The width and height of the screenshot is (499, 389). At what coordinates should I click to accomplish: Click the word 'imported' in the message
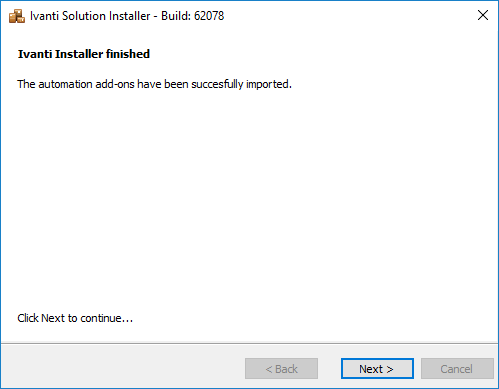269,84
